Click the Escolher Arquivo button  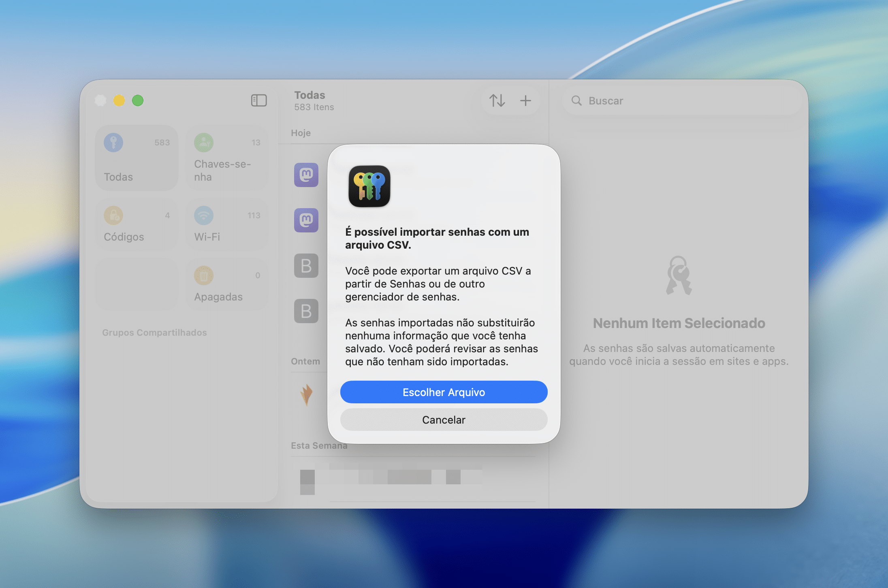[x=444, y=392]
